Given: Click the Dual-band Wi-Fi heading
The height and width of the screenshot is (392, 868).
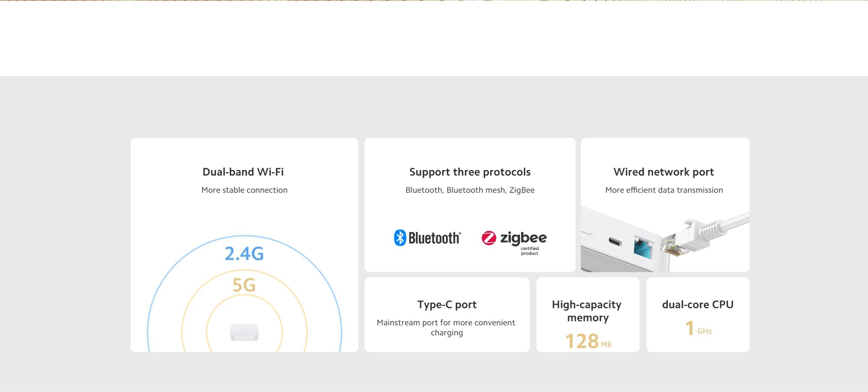Looking at the screenshot, I should click(x=243, y=172).
